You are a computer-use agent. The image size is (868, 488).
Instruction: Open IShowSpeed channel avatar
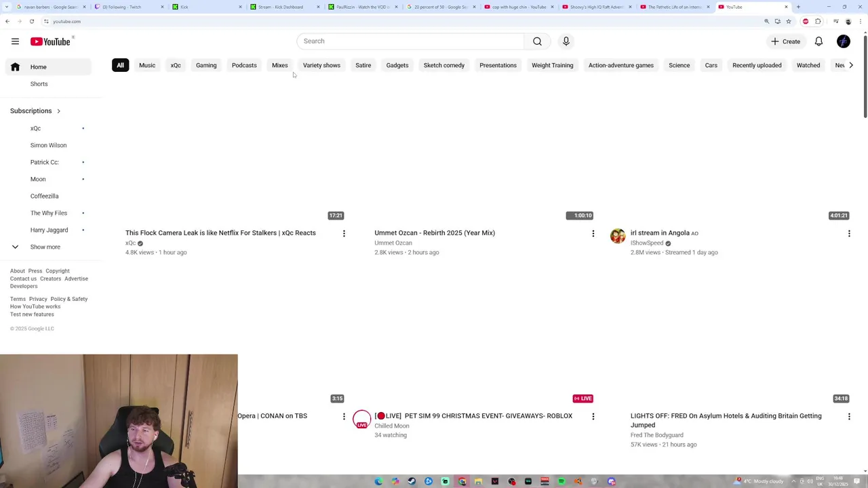tap(618, 236)
